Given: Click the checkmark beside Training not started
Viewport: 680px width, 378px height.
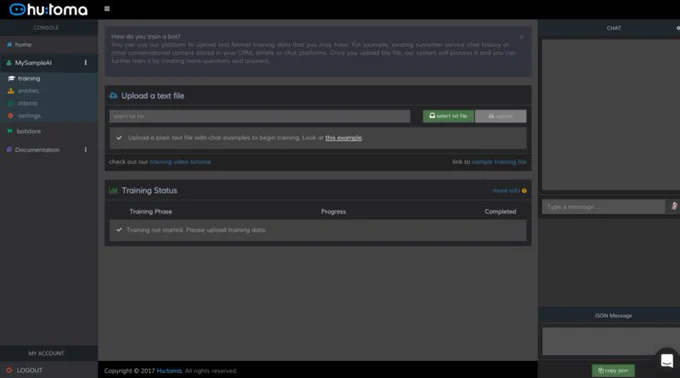Looking at the screenshot, I should (x=119, y=230).
